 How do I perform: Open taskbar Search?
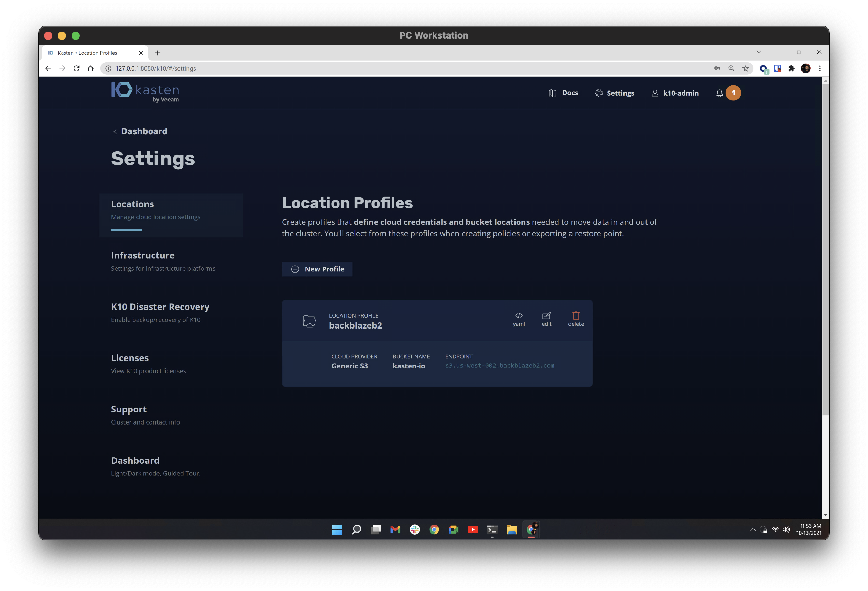(356, 529)
